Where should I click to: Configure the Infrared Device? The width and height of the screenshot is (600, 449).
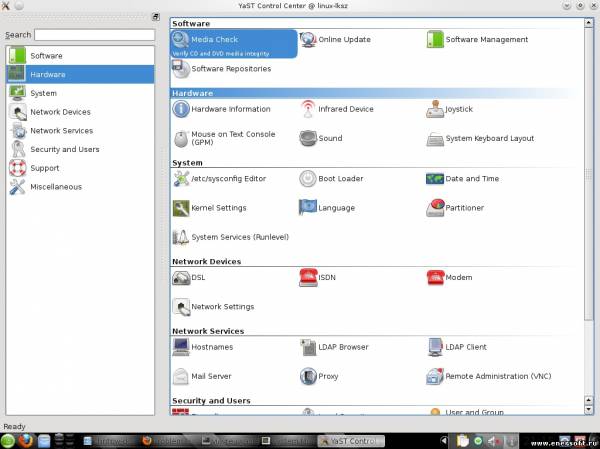(x=337, y=109)
